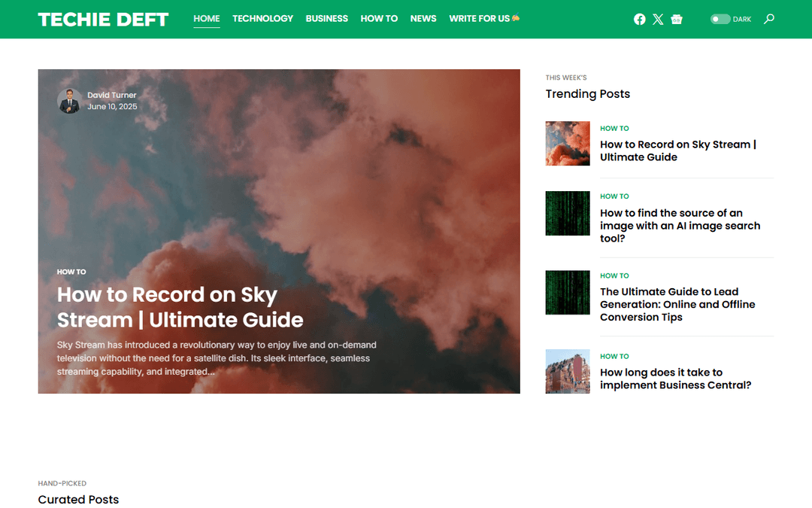Go to the HOME menu item
Image resolution: width=812 pixels, height=508 pixels.
[x=207, y=19]
